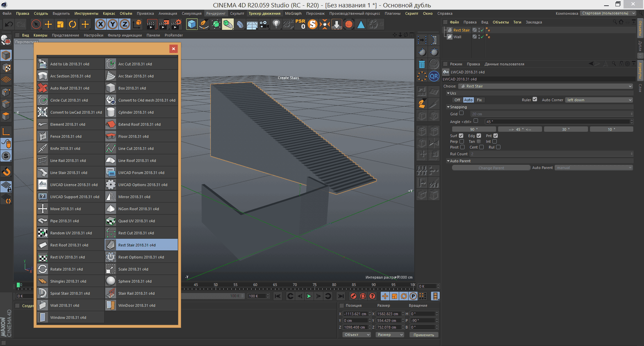This screenshot has height=346, width=644.
Task: Open LWCAD Options 2018.31 c4d
Action: tap(142, 185)
